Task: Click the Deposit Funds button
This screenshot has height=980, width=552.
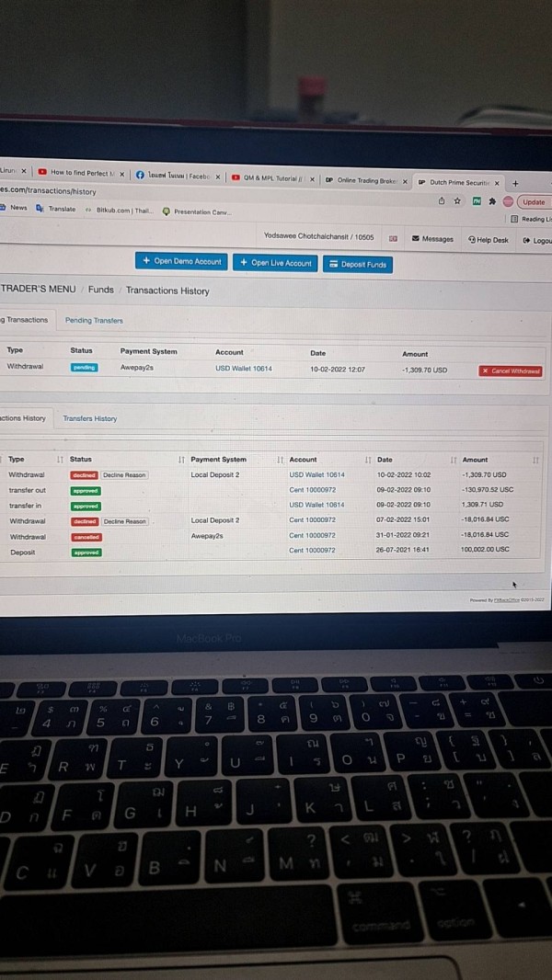Action: [x=358, y=265]
